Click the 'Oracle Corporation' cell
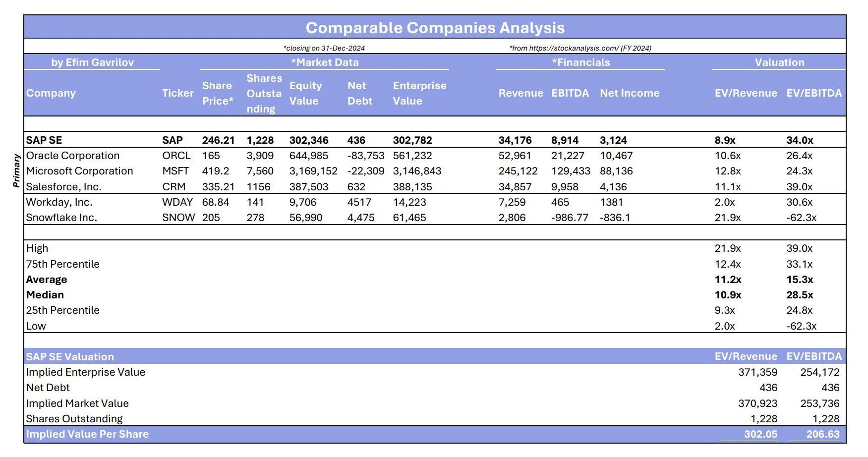 click(73, 156)
